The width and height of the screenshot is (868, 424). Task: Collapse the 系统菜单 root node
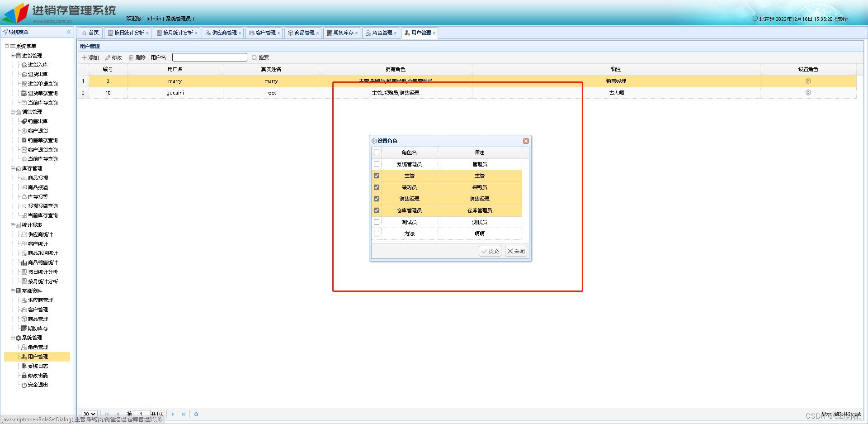(x=7, y=46)
